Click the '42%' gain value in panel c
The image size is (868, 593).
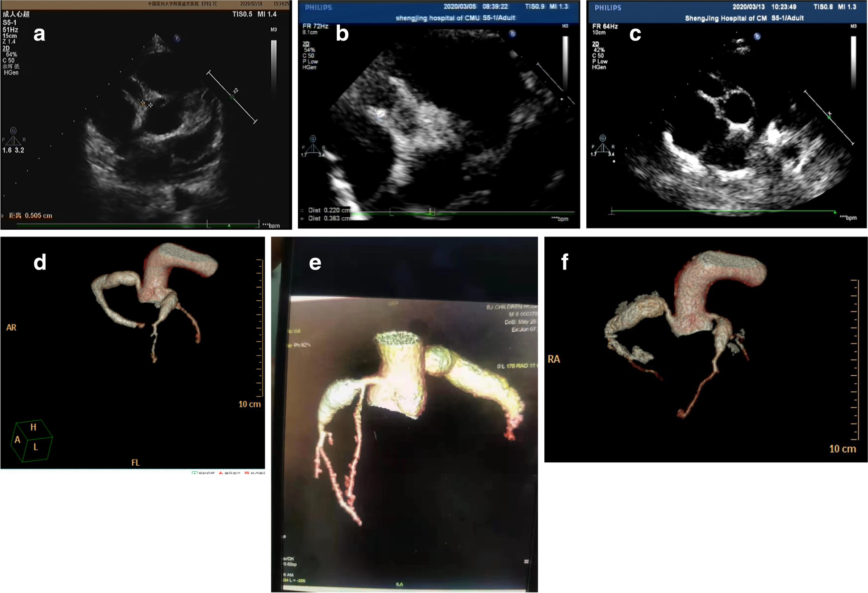pyautogui.click(x=599, y=50)
